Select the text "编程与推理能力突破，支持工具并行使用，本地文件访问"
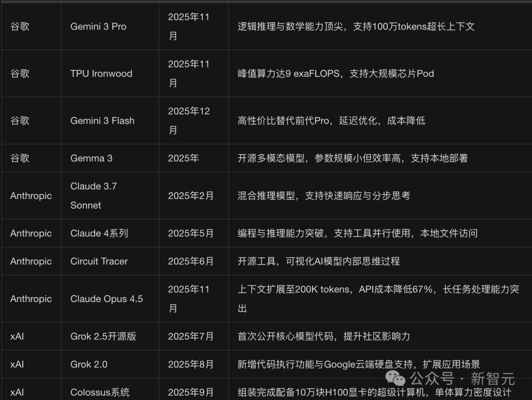This screenshot has height=400, width=532. 358,233
